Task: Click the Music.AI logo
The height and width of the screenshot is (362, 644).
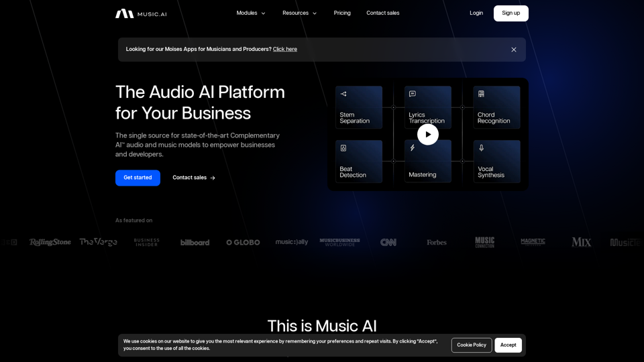Action: click(141, 13)
